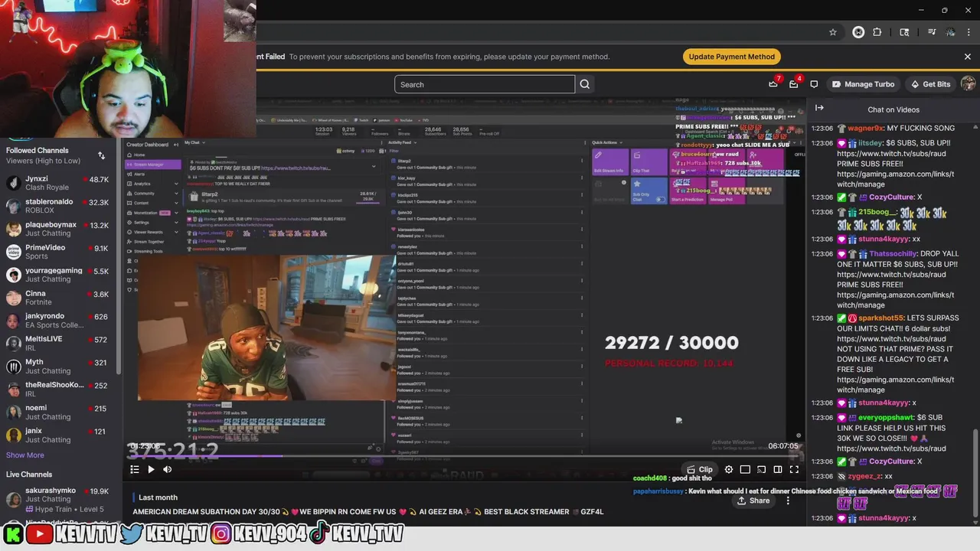Open sakurashymko live channel in sidebar
Screen dimensions: 980x551
coord(58,499)
